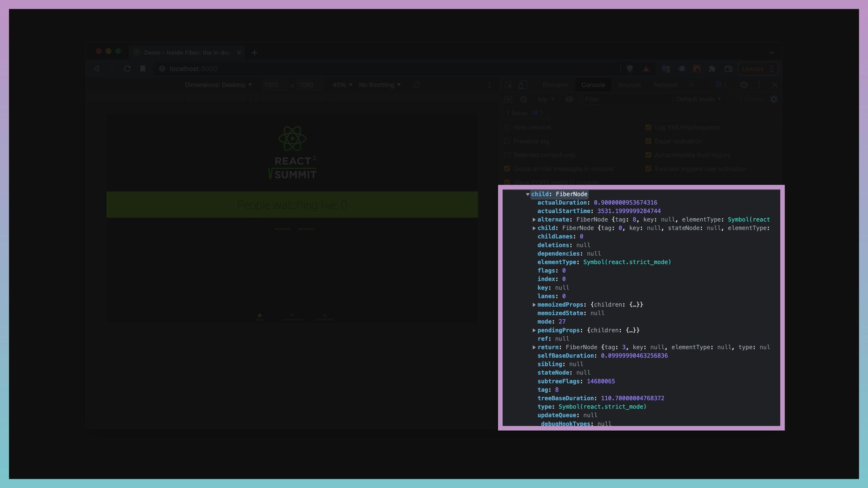Screen dimensions: 868x488
Task: Disable Group similar messages in console
Action: click(507, 169)
